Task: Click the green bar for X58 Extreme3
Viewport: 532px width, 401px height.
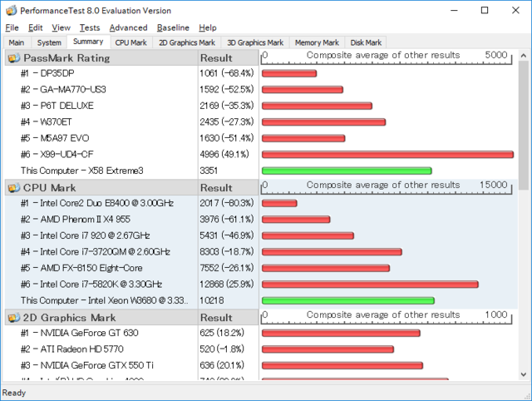Action: (347, 171)
